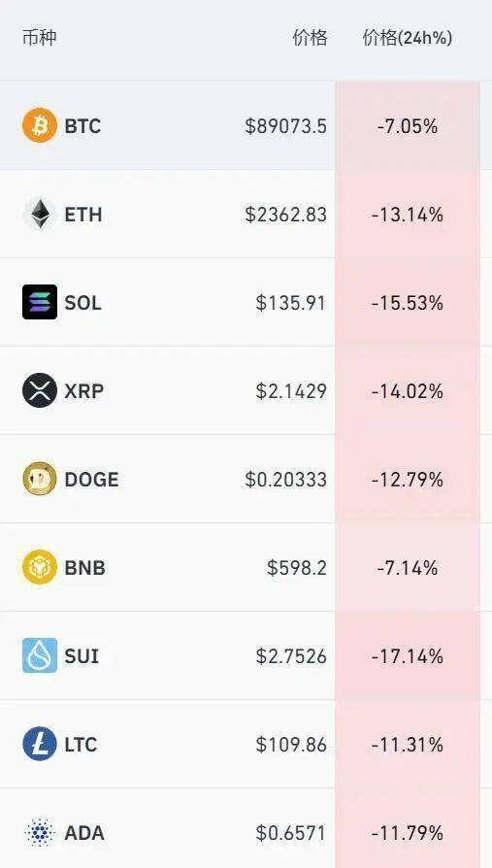Select the SUI -17.14% change cell
492x868 pixels.
coord(408,655)
